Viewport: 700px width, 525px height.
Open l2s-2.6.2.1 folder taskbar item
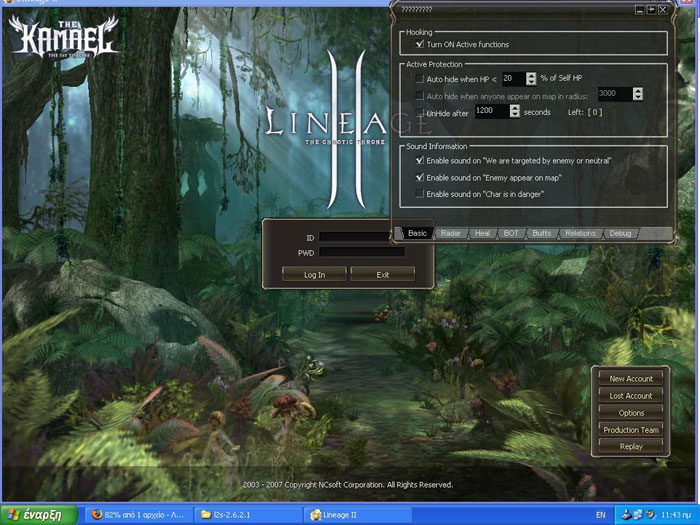click(x=248, y=515)
